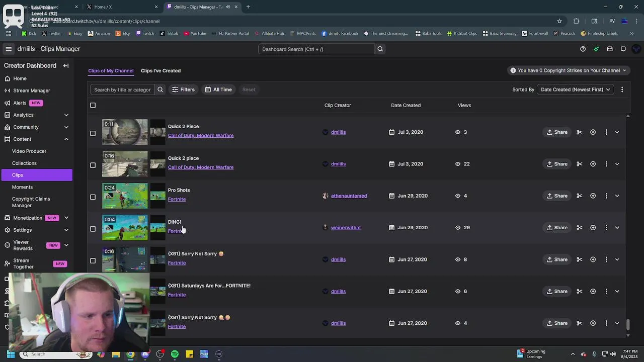The height and width of the screenshot is (362, 644).
Task: Open the Date Created (Newest First) sort dropdown
Action: pyautogui.click(x=575, y=89)
